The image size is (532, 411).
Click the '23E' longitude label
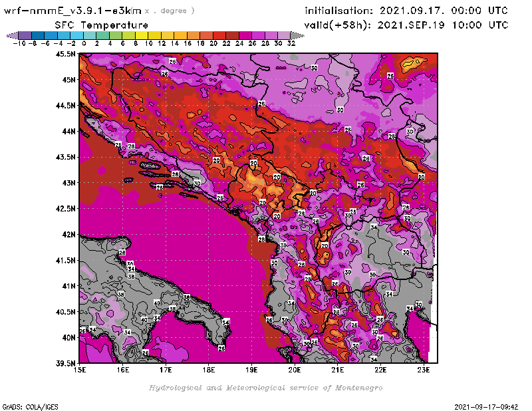[x=424, y=370]
